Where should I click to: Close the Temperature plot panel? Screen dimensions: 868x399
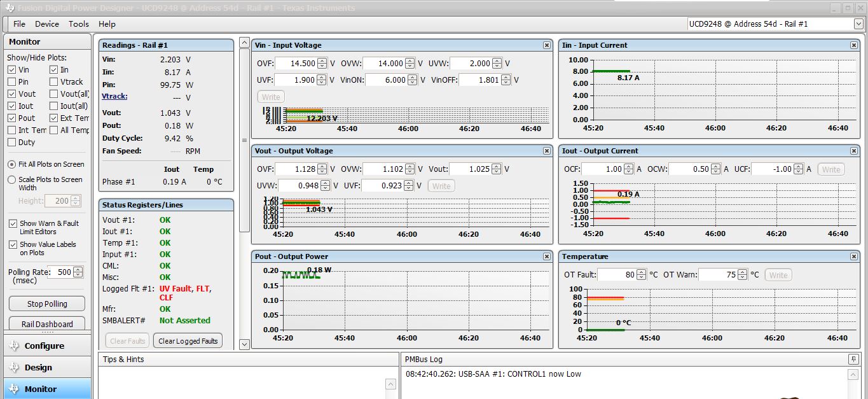[x=854, y=256]
